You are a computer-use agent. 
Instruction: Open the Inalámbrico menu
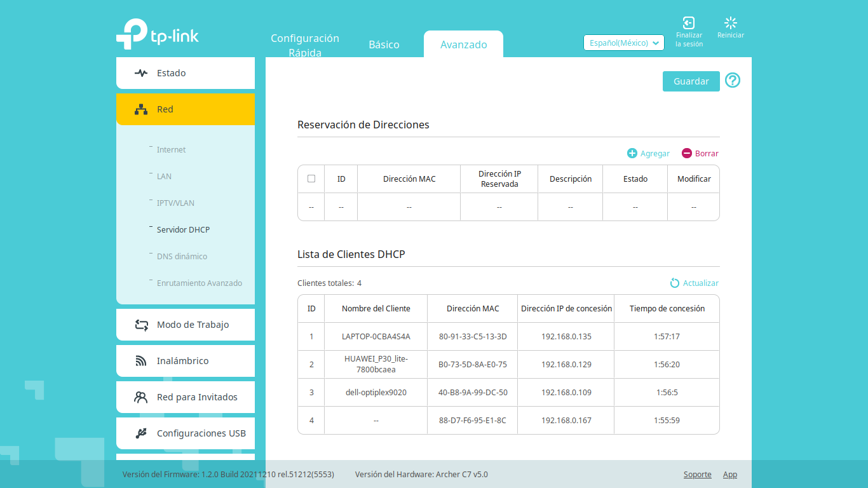coord(186,361)
